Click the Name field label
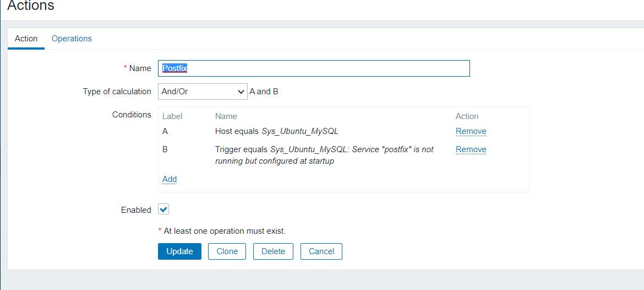644x290 pixels. coord(140,68)
